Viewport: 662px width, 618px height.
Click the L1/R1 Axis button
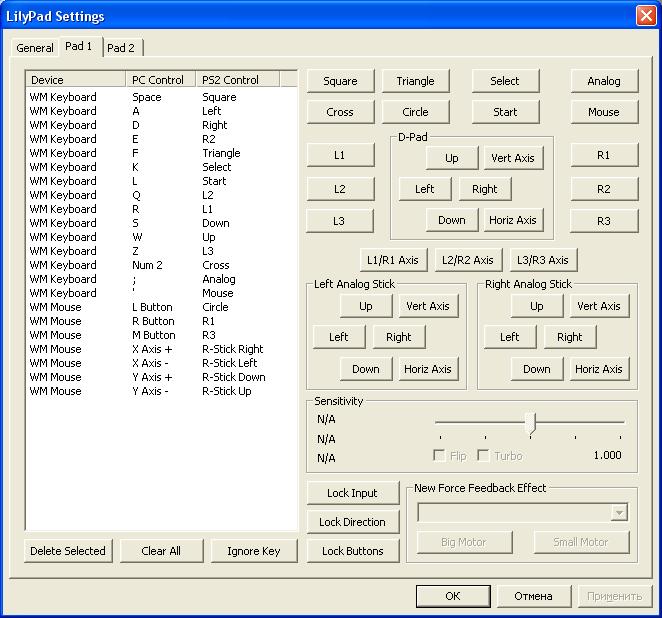click(393, 259)
